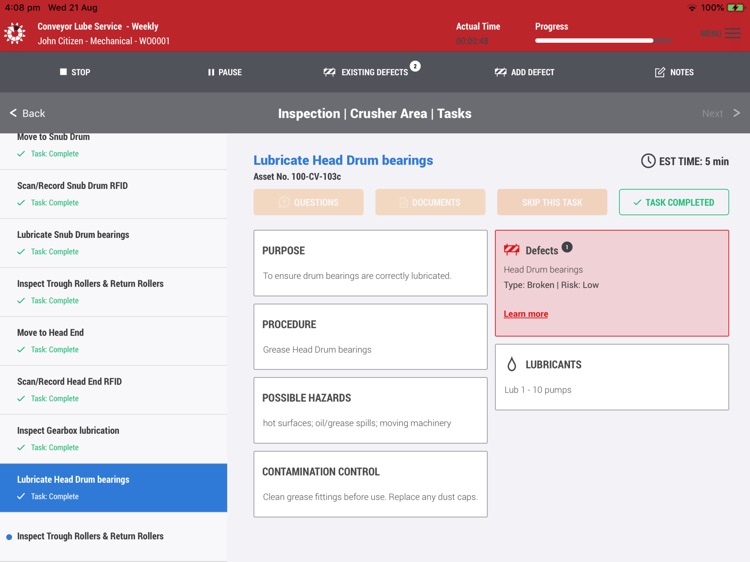Open the Lubricants card
Image resolution: width=750 pixels, height=562 pixels.
(x=612, y=377)
